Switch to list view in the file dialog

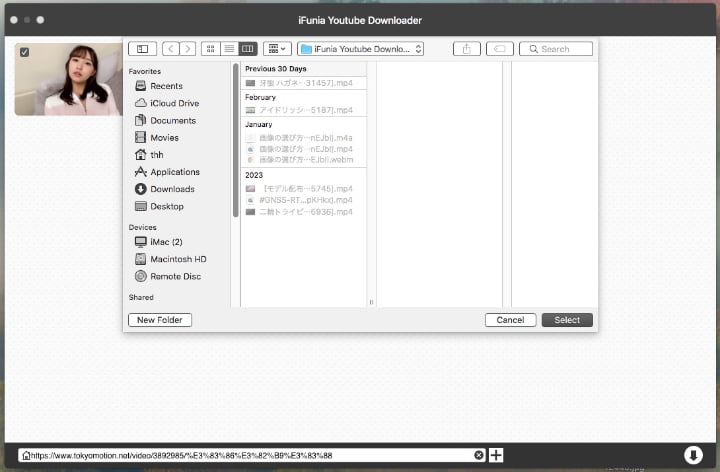pyautogui.click(x=229, y=48)
